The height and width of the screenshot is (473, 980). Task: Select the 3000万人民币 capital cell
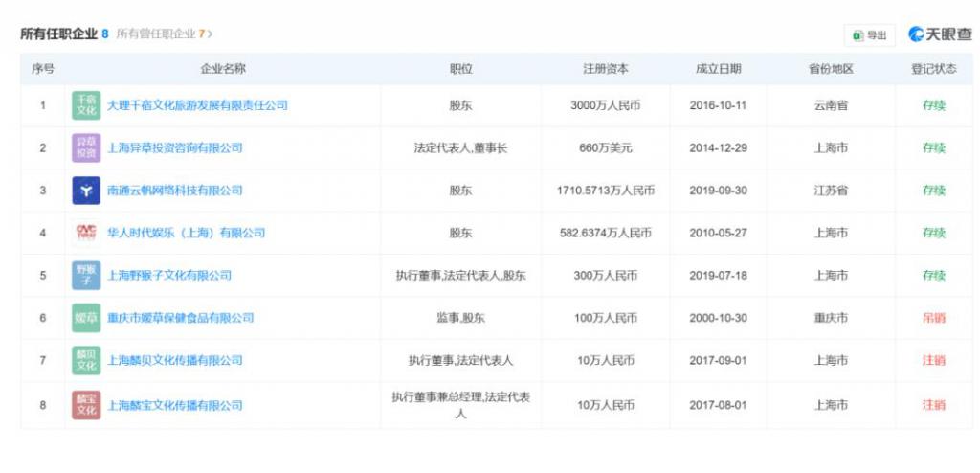(x=606, y=105)
